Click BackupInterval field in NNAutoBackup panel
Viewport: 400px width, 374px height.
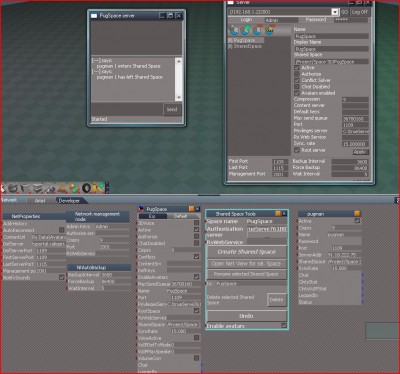115,275
